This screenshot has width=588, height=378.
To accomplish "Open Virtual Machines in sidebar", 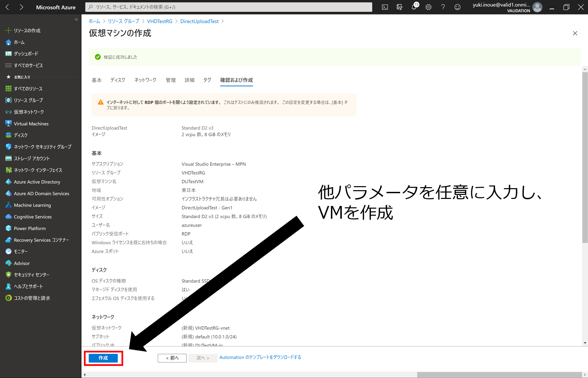I will 31,124.
